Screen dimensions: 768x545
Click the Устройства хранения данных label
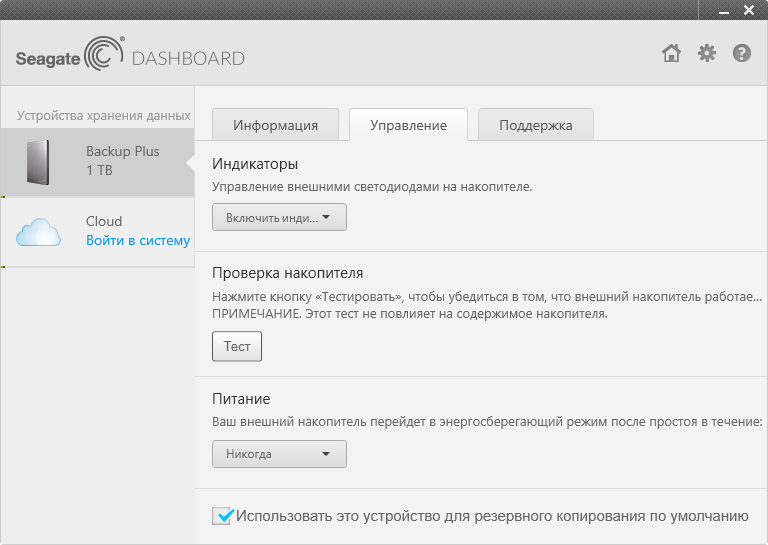click(x=103, y=116)
